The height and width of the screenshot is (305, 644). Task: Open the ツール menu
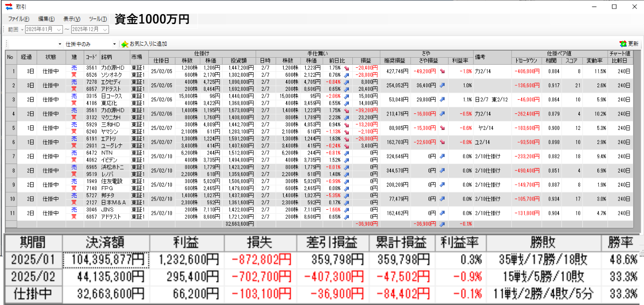click(x=98, y=19)
